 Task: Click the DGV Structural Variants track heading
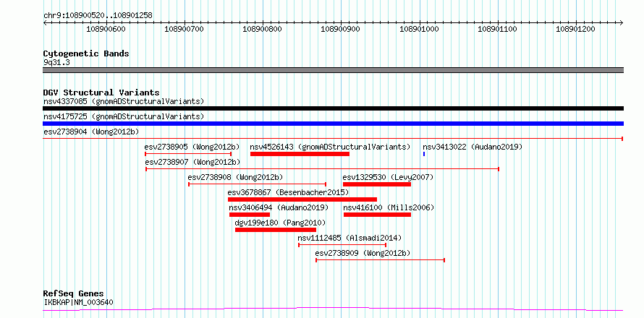101,93
